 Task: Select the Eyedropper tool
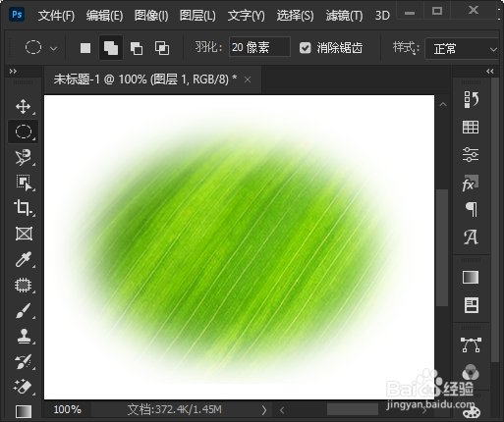tap(24, 259)
